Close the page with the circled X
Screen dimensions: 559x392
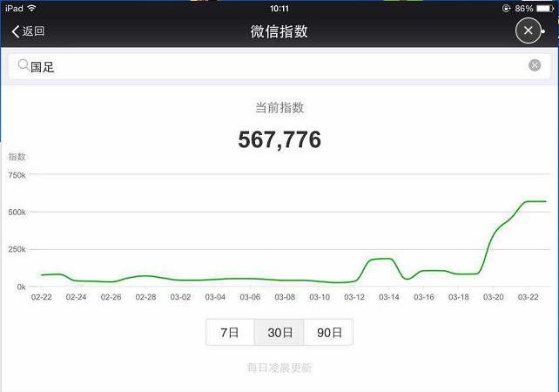pos(528,30)
